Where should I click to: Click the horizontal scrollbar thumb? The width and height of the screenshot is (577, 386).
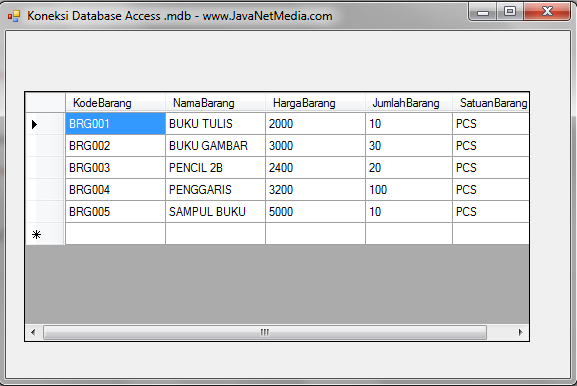tap(265, 332)
